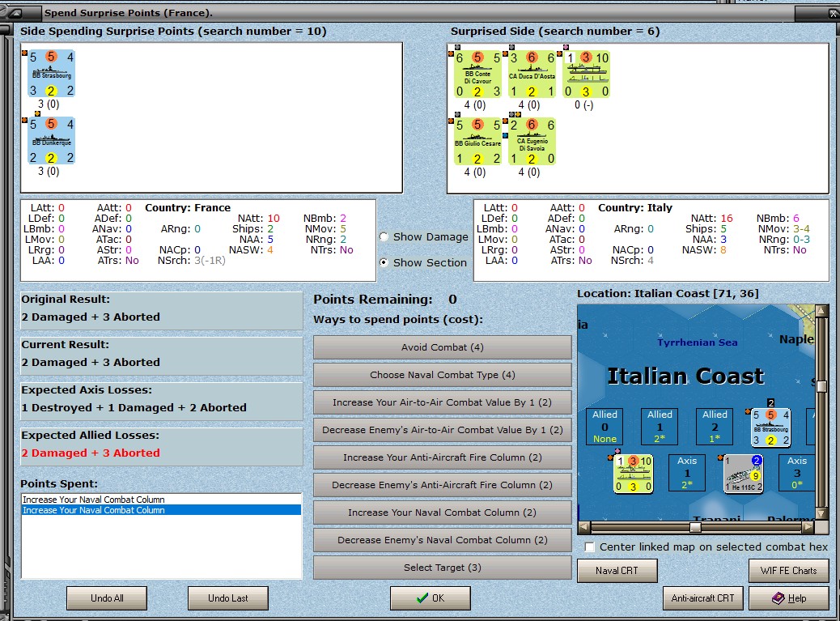Tick Center linked map on selected combat hex
Image resolution: width=840 pixels, height=621 pixels.
(x=590, y=547)
